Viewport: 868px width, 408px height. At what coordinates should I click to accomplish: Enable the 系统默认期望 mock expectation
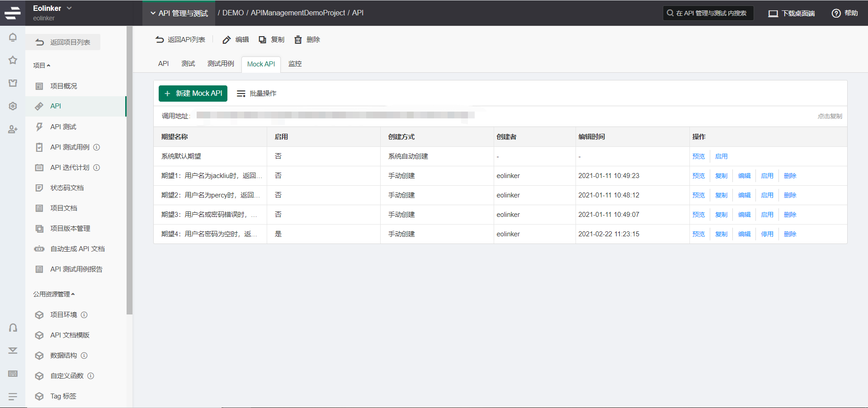click(721, 156)
